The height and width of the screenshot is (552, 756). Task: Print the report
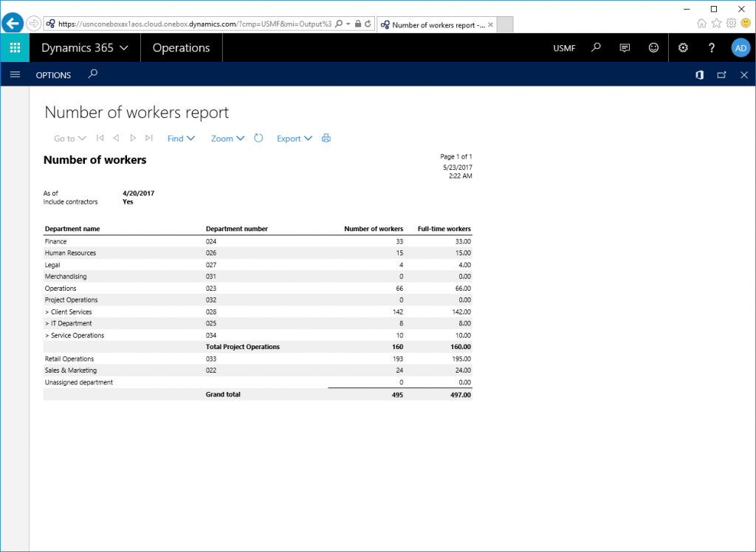(x=326, y=138)
